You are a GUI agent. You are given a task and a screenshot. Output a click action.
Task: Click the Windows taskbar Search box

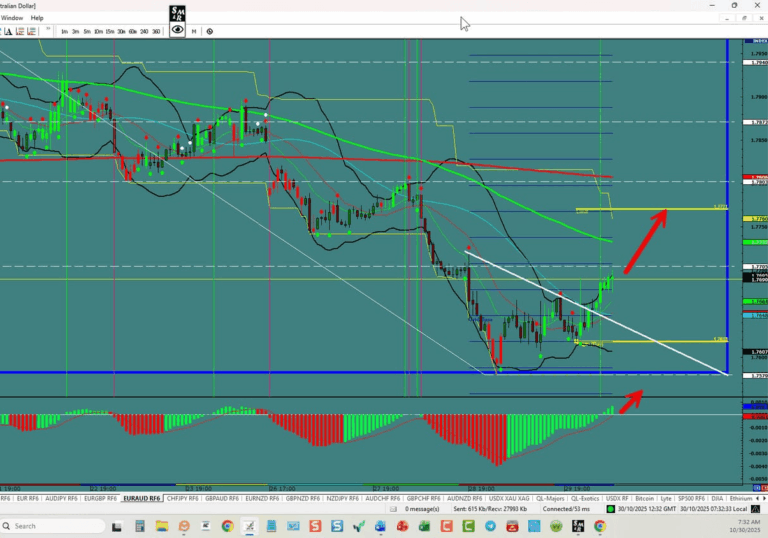(53, 526)
